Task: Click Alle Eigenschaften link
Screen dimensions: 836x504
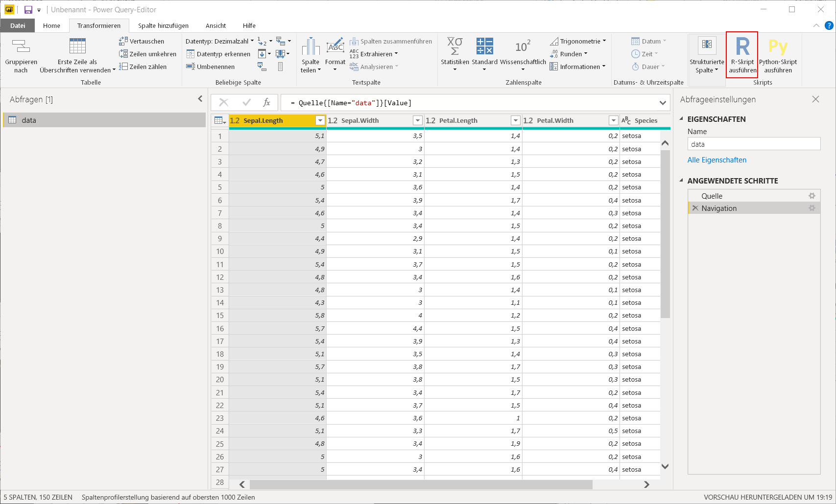Action: coord(717,160)
